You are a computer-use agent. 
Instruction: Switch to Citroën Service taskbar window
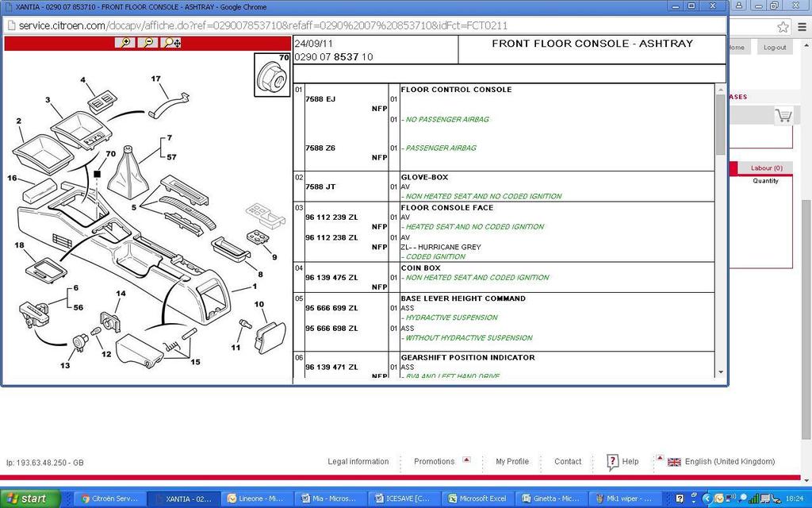click(x=110, y=498)
